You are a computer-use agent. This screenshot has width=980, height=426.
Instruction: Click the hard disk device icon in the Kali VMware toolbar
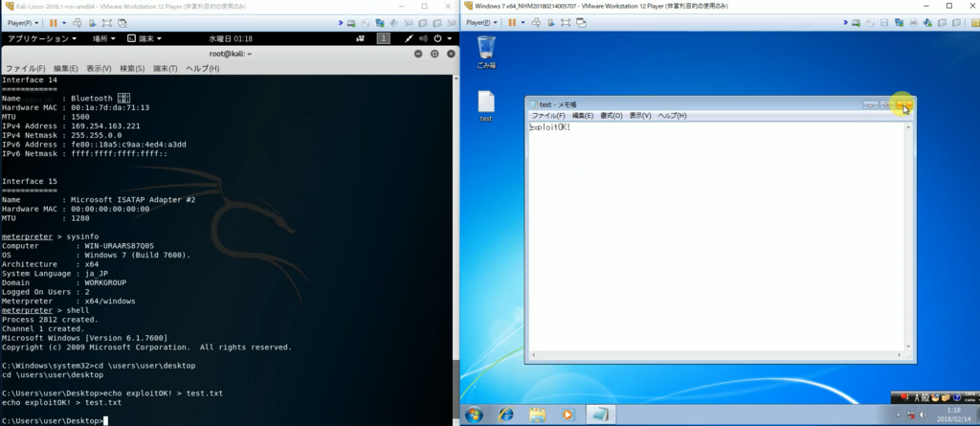(x=352, y=23)
